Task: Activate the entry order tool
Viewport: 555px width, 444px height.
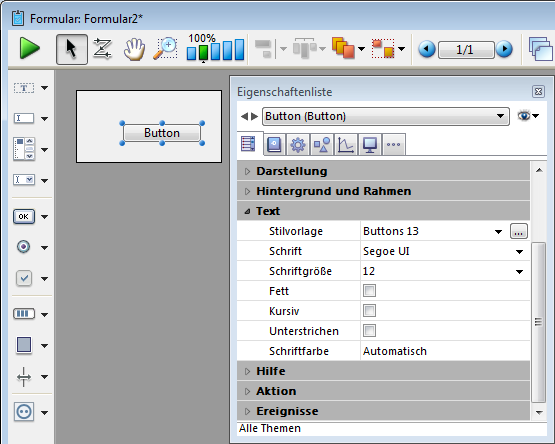Action: tap(102, 49)
